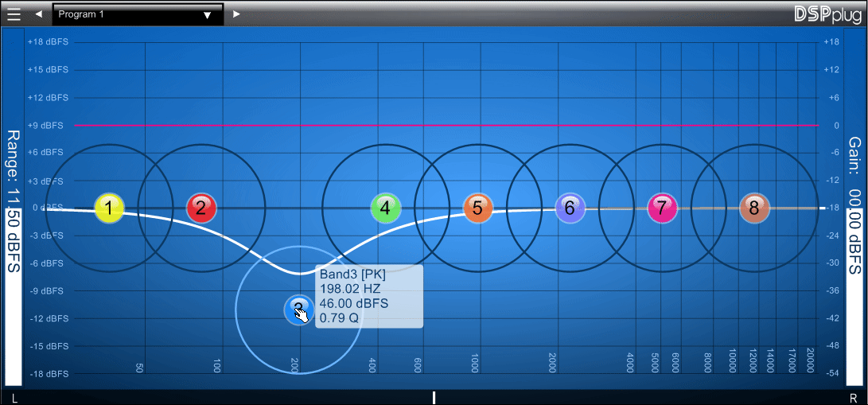Click the L/R pan slider marker
Viewport: 868px width, 405px height.
(434, 397)
